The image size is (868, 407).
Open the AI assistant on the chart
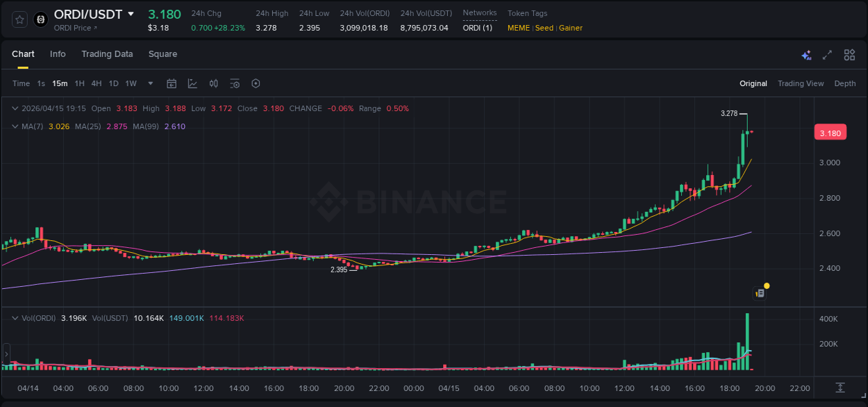coord(806,54)
